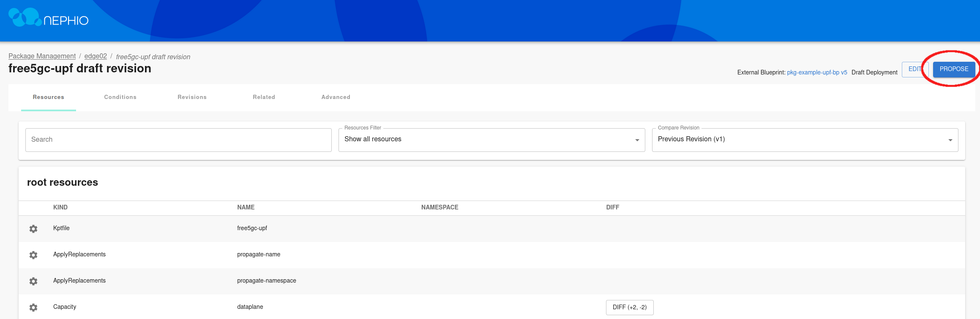The height and width of the screenshot is (319, 980).
Task: Select the Related tab
Action: click(x=264, y=97)
